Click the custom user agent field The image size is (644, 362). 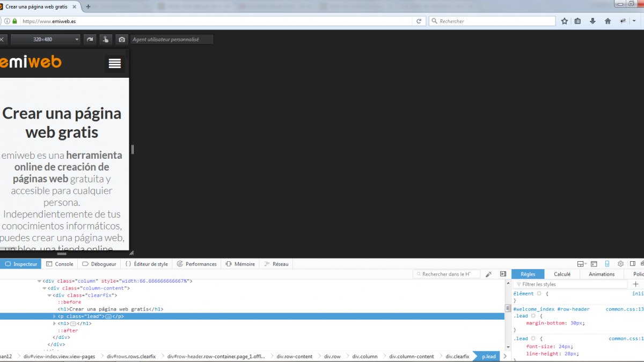pyautogui.click(x=172, y=39)
